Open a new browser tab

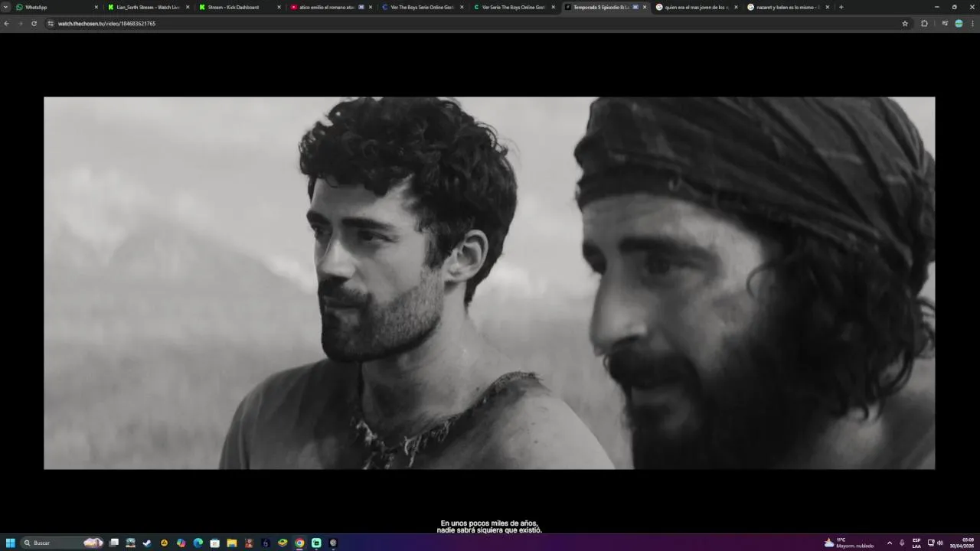(841, 7)
